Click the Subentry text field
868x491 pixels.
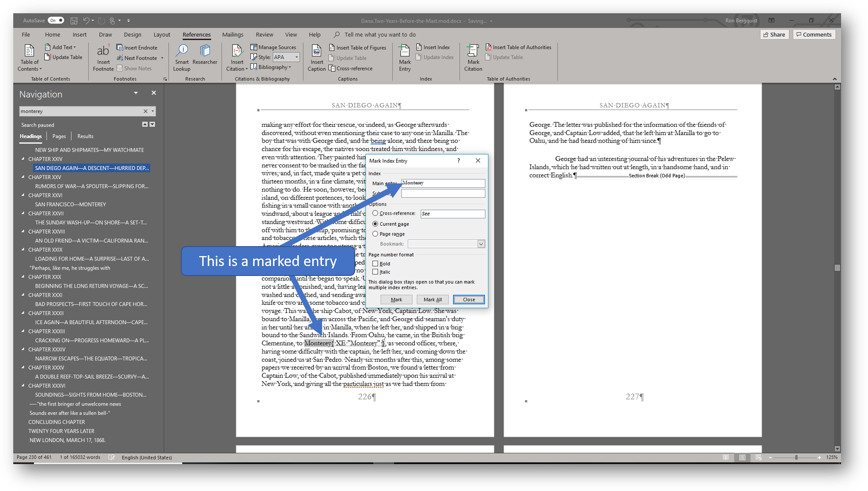[443, 193]
